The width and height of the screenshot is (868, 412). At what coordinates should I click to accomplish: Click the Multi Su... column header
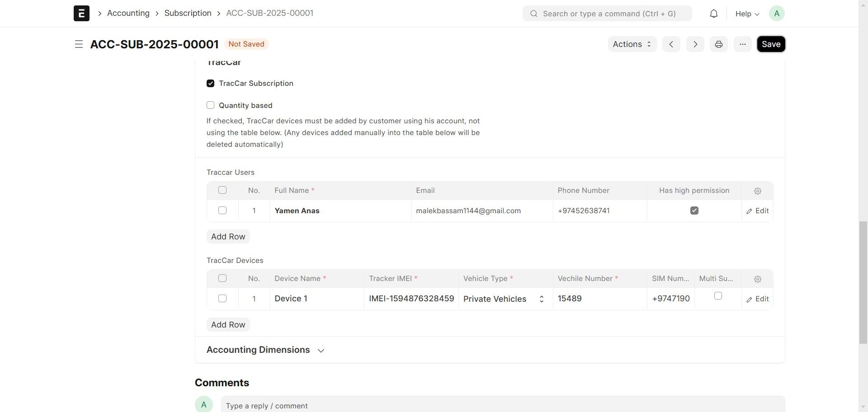[718, 279]
